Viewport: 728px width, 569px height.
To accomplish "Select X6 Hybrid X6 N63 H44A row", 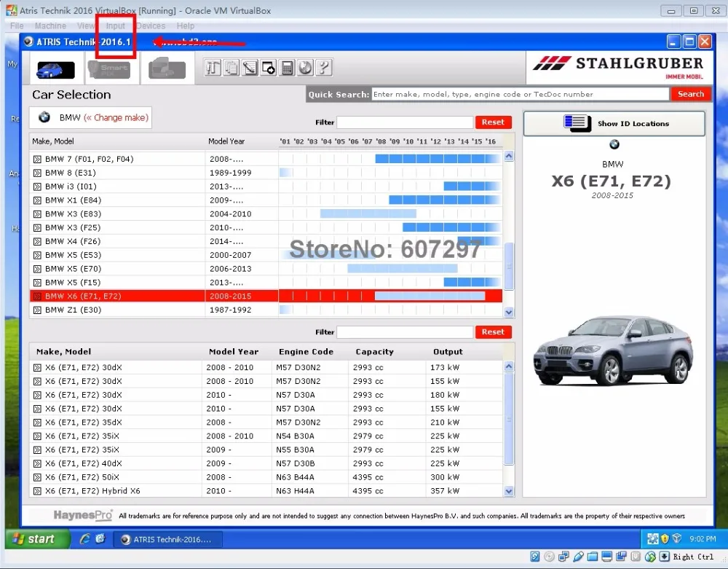I will tap(266, 491).
